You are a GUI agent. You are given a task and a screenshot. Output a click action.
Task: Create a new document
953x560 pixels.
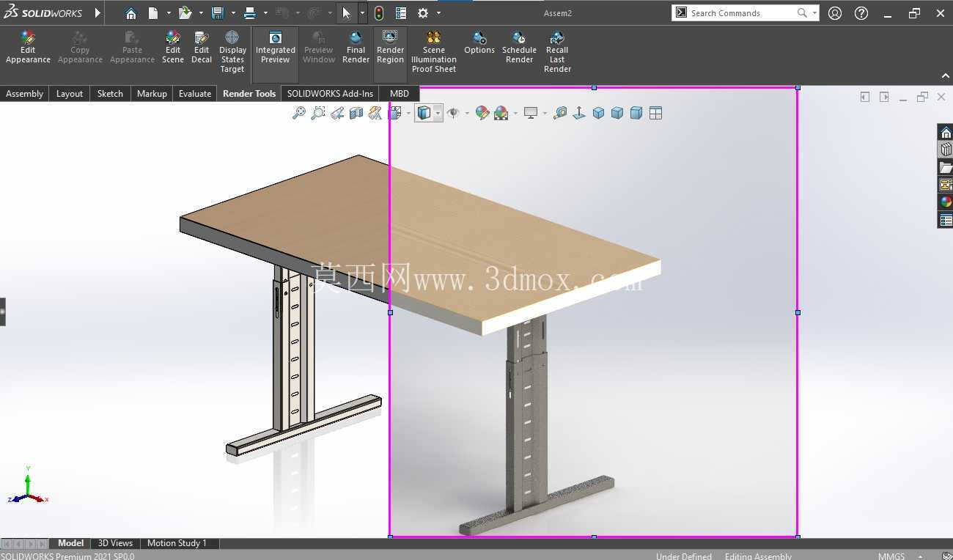(x=153, y=13)
